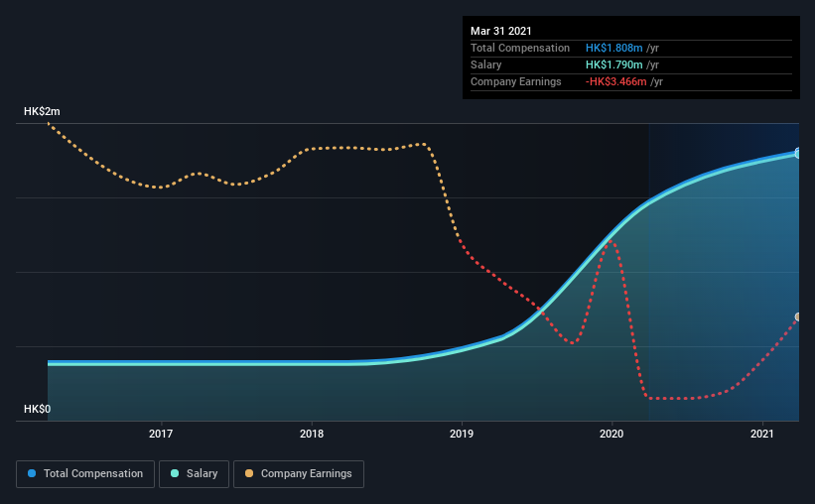Click the HK$0 y-axis label

point(38,409)
